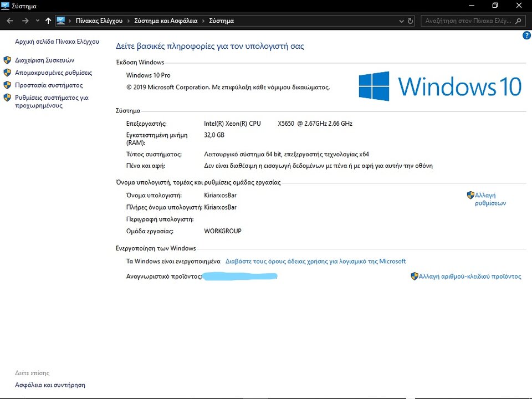The image size is (532, 399).
Task: Select the Σύστημα breadcrumb
Action: 222,21
